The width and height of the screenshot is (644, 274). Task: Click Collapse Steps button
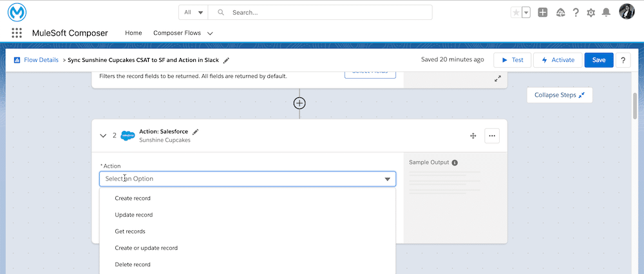[560, 95]
